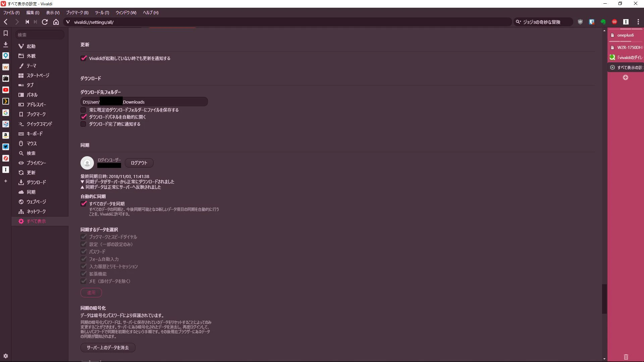Open 同期 settings section in sidebar
Screen dimensions: 644x362
40,192
